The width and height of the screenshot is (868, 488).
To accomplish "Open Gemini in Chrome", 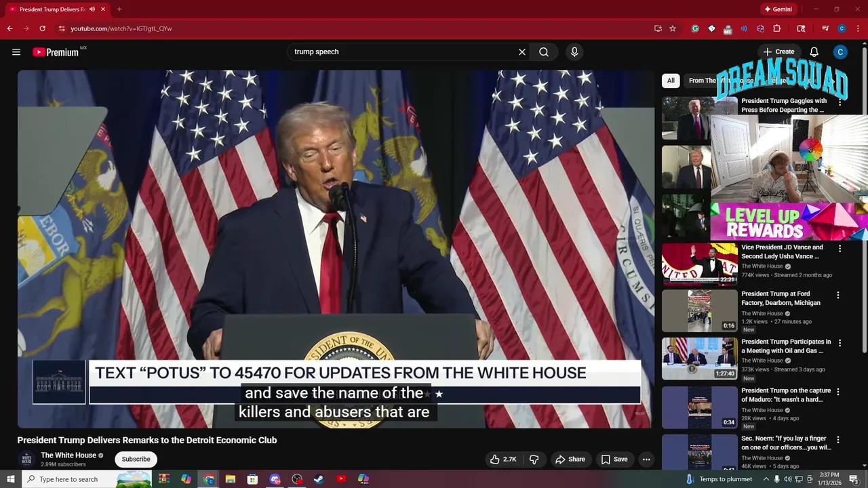I will pyautogui.click(x=778, y=9).
